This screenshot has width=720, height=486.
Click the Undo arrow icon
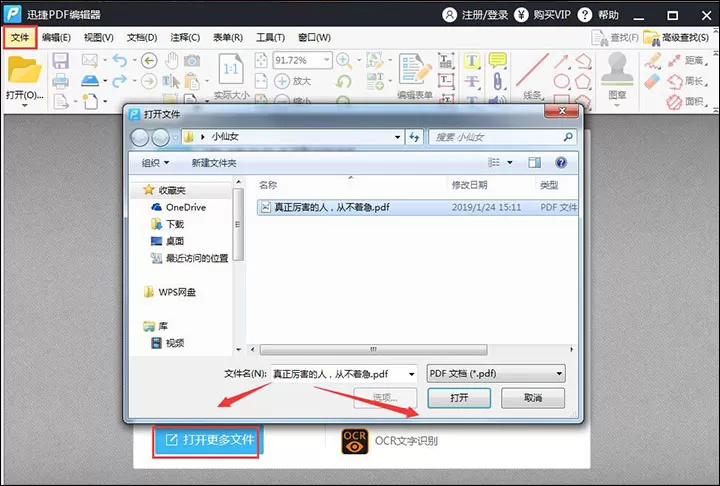pos(119,60)
